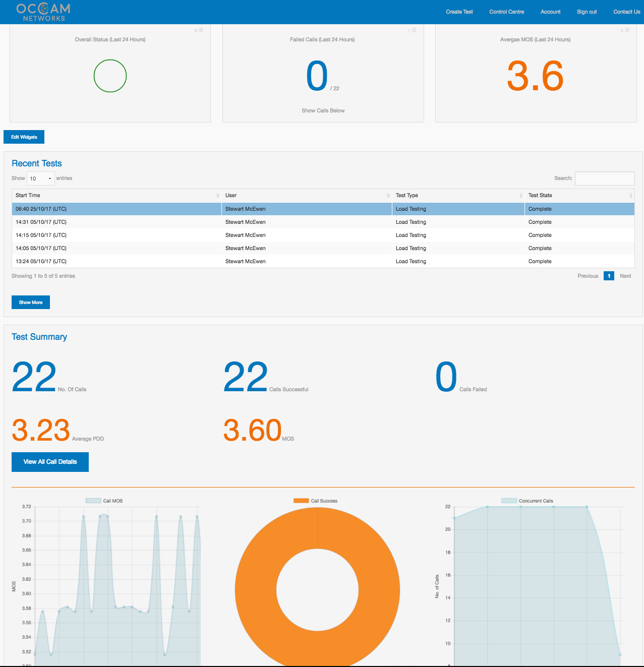Screen dimensions: 644x667
Task: Open the Show entries dropdown
Action: pos(40,178)
